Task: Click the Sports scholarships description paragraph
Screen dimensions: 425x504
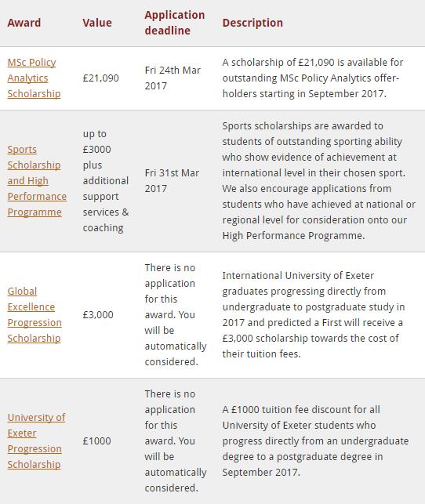Action: coord(319,180)
